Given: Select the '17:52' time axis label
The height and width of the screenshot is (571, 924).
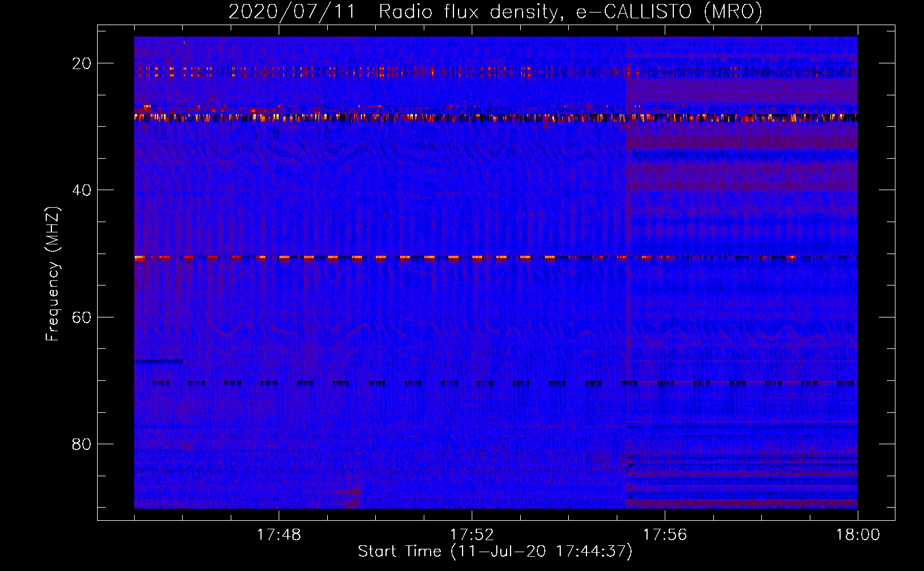Looking at the screenshot, I should tap(472, 535).
